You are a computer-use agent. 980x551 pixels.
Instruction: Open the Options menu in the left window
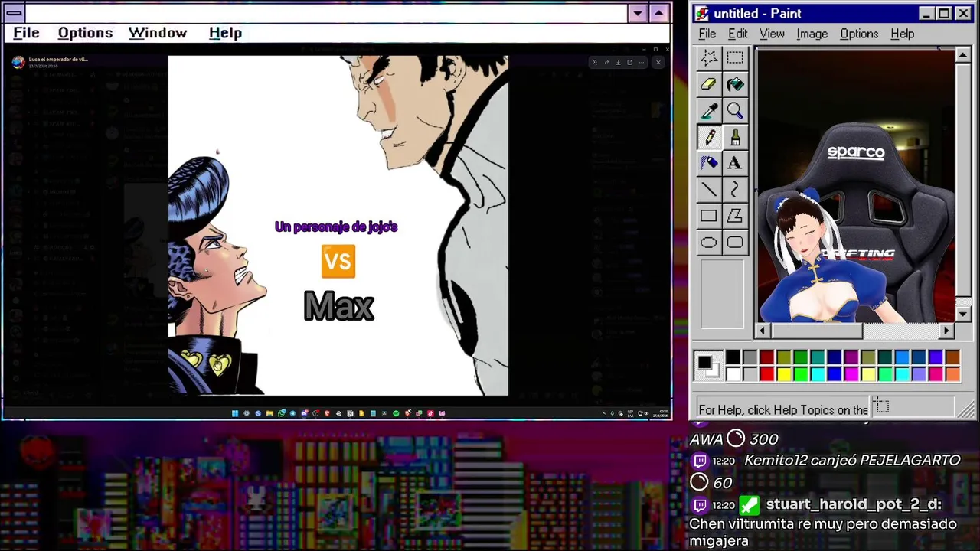[x=85, y=33]
